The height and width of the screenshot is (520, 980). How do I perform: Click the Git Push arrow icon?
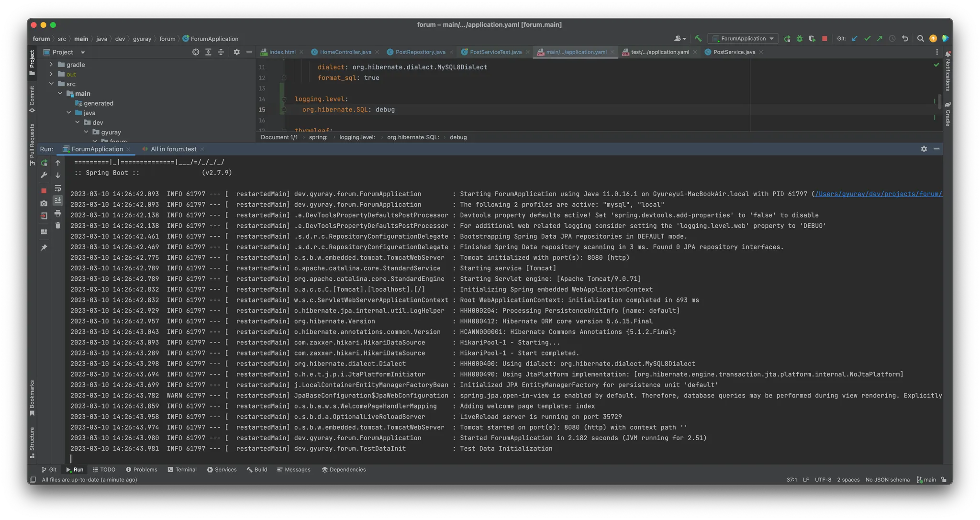(x=880, y=39)
